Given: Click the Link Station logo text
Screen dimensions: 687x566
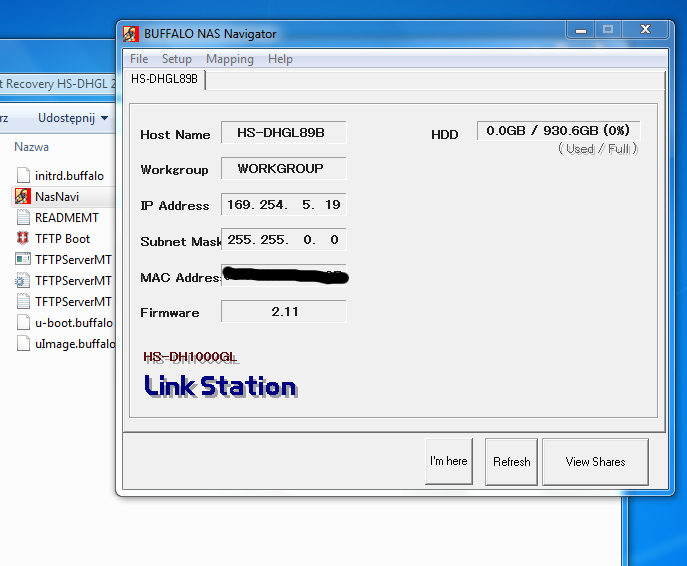Looking at the screenshot, I should (221, 386).
